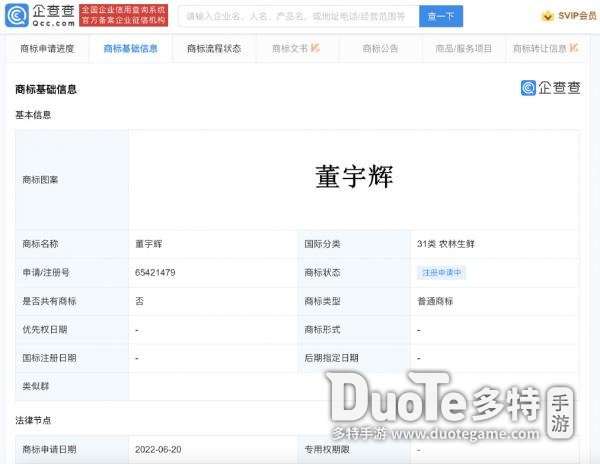The width and height of the screenshot is (600, 464).
Task: Select the 商标基础信息 tab
Action: tap(130, 49)
